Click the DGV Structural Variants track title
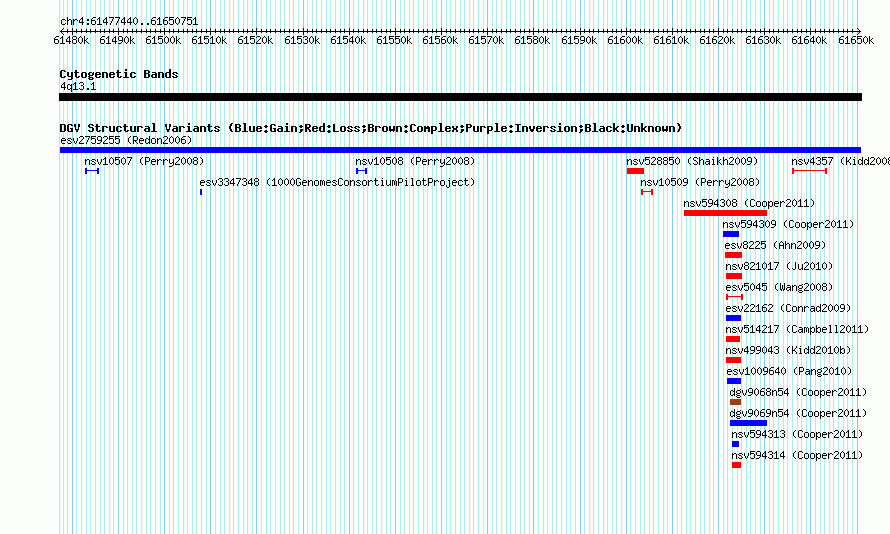890x534 pixels. pos(371,128)
